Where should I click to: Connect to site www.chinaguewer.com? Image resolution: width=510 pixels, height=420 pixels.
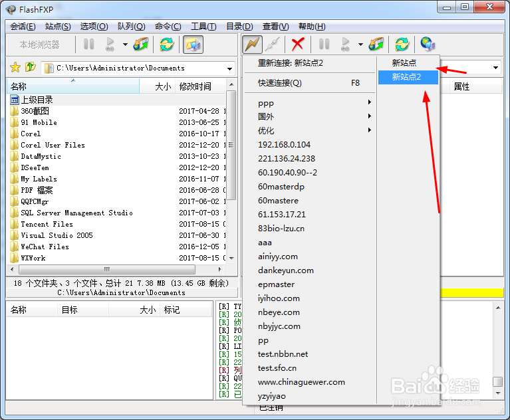[310, 382]
